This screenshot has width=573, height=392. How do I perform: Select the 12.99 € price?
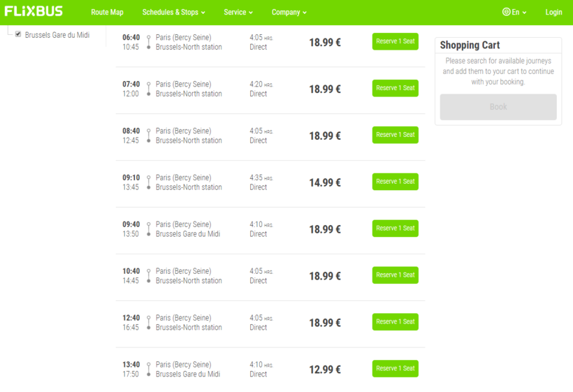coord(325,370)
